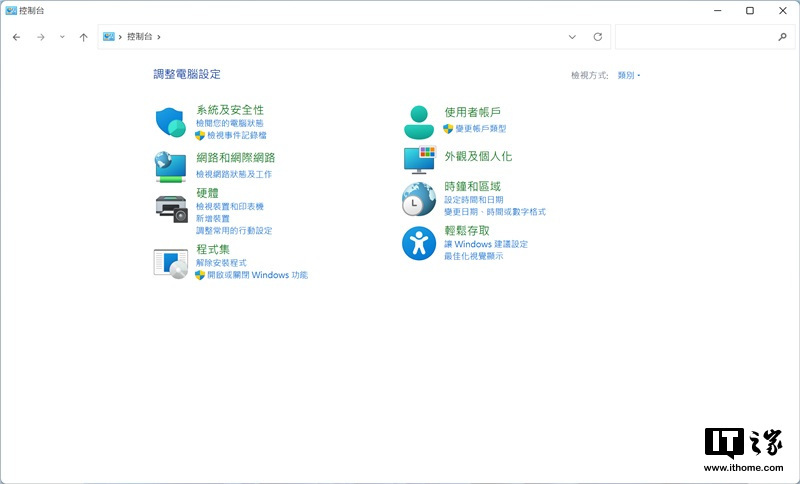Viewport: 800px width, 484px height.
Task: Open the 網路和網際網路 heading
Action: 236,158
